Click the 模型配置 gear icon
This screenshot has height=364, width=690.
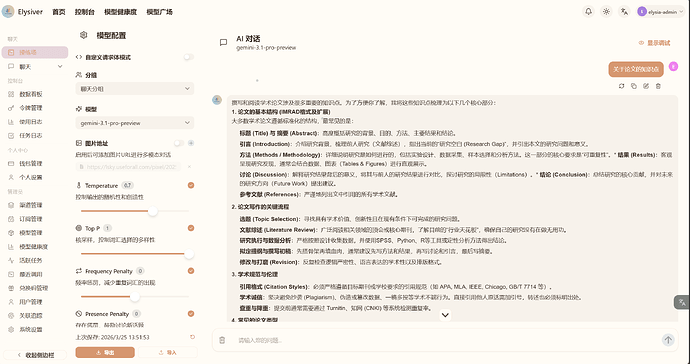click(x=84, y=35)
